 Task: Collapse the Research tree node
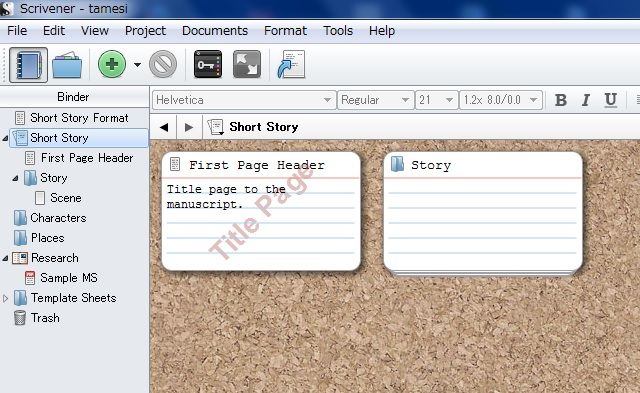[x=5, y=258]
